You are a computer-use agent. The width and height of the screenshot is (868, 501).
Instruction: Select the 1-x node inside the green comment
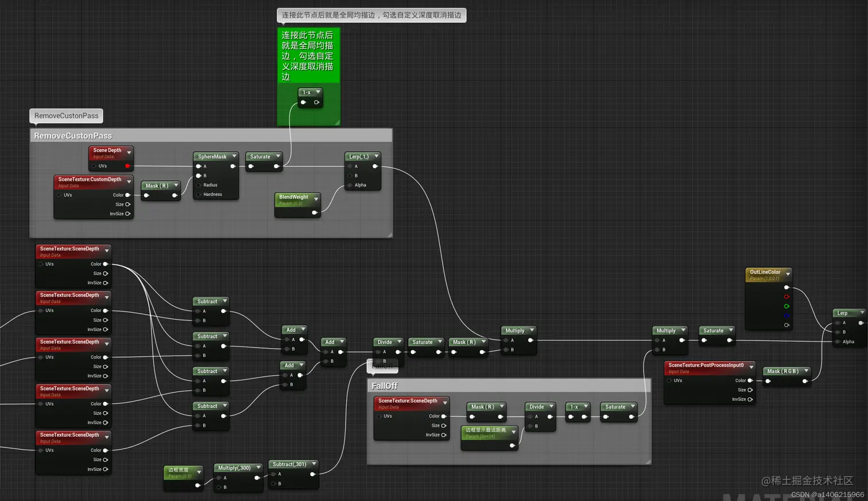point(308,92)
